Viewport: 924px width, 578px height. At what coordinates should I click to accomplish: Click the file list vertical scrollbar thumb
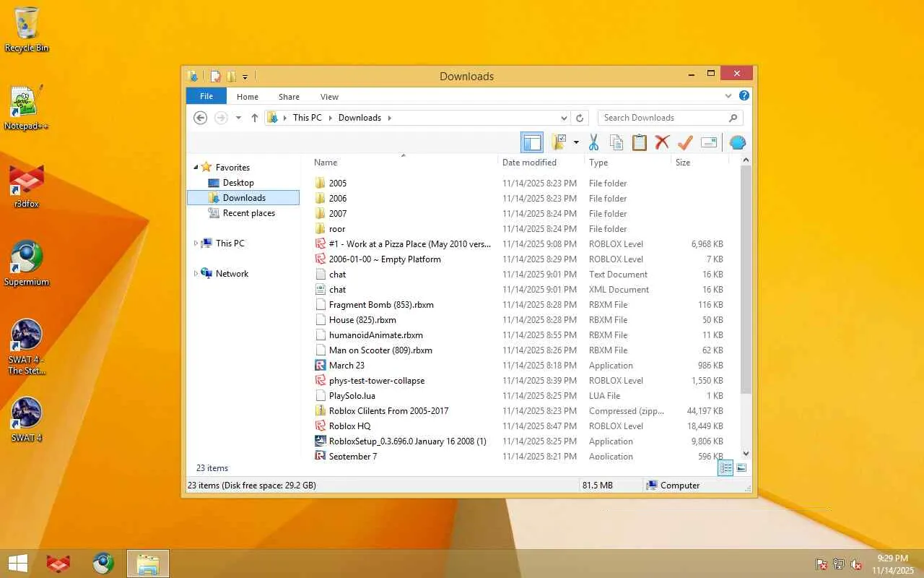(x=746, y=280)
